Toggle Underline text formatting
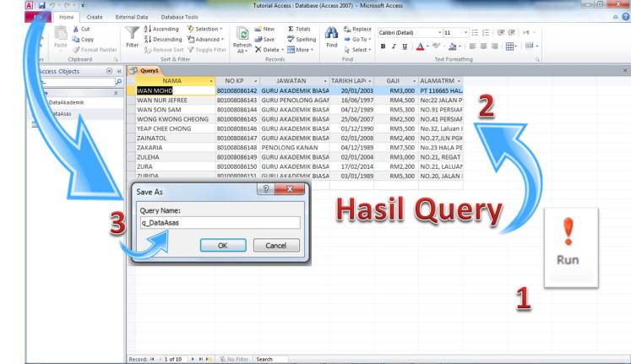This screenshot has height=364, width=631. 405,46
